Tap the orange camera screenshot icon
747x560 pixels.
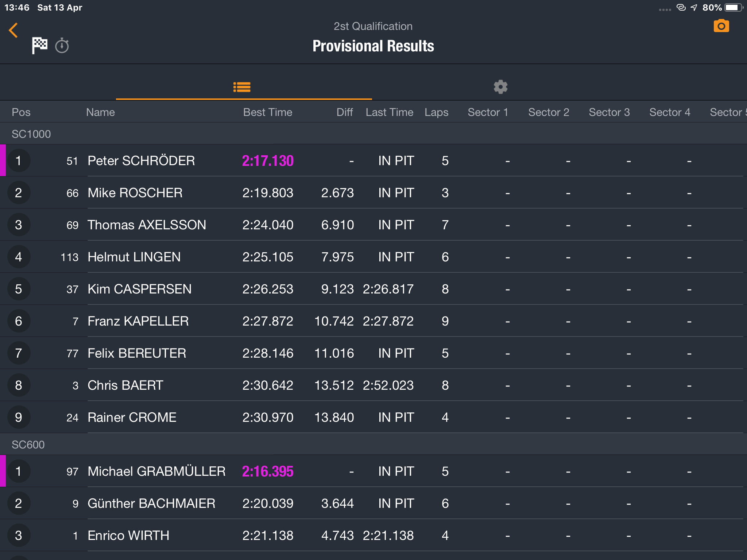[x=721, y=26]
